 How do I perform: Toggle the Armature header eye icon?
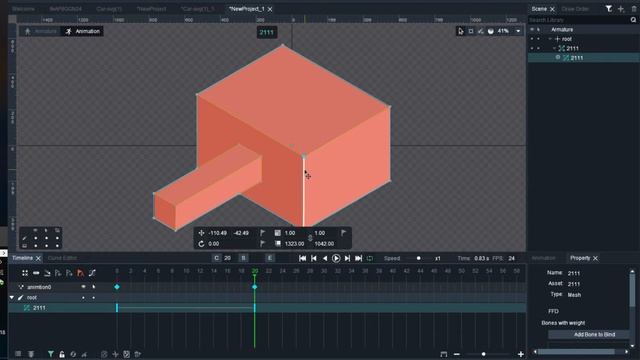[x=532, y=29]
